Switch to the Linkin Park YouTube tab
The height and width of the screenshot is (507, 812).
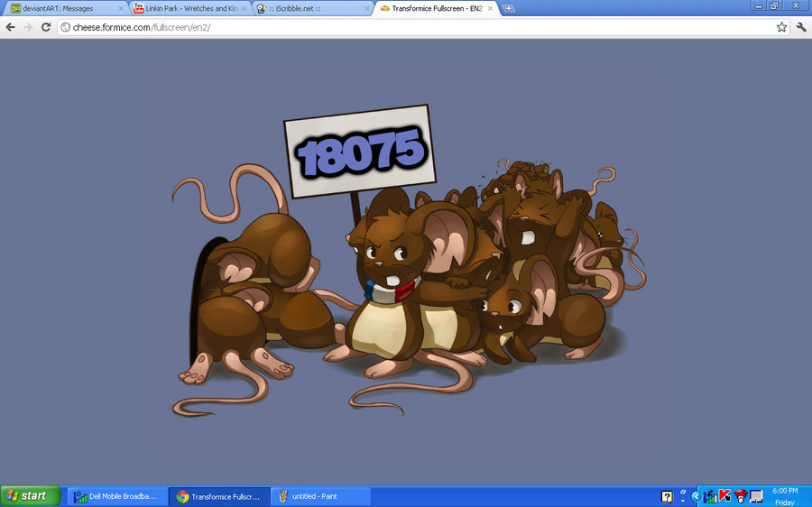[x=189, y=8]
